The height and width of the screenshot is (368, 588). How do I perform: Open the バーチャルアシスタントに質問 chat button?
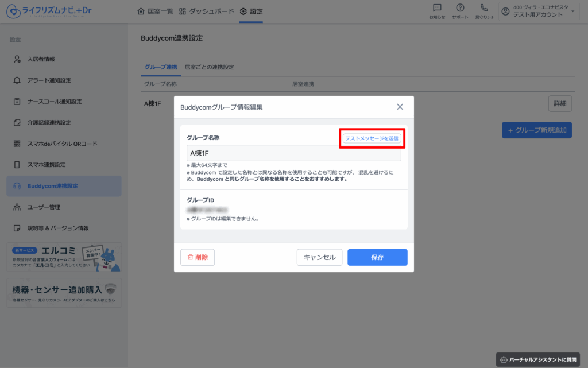538,359
